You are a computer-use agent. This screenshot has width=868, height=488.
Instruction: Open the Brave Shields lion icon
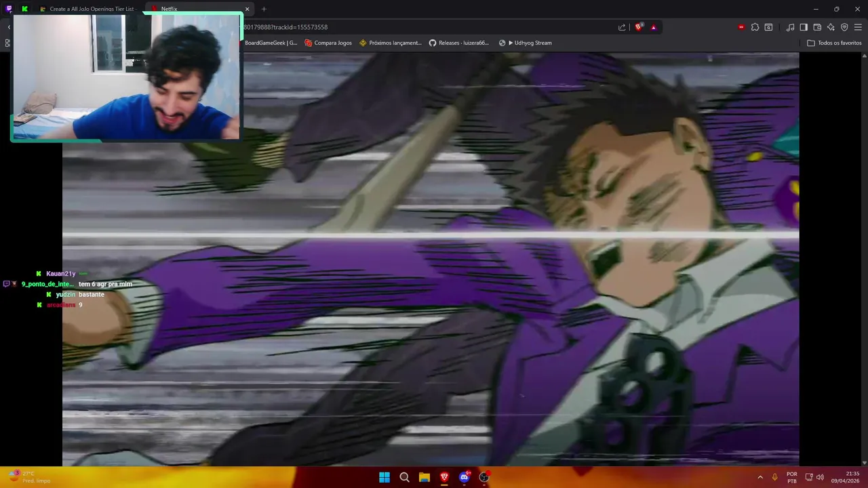(x=638, y=27)
